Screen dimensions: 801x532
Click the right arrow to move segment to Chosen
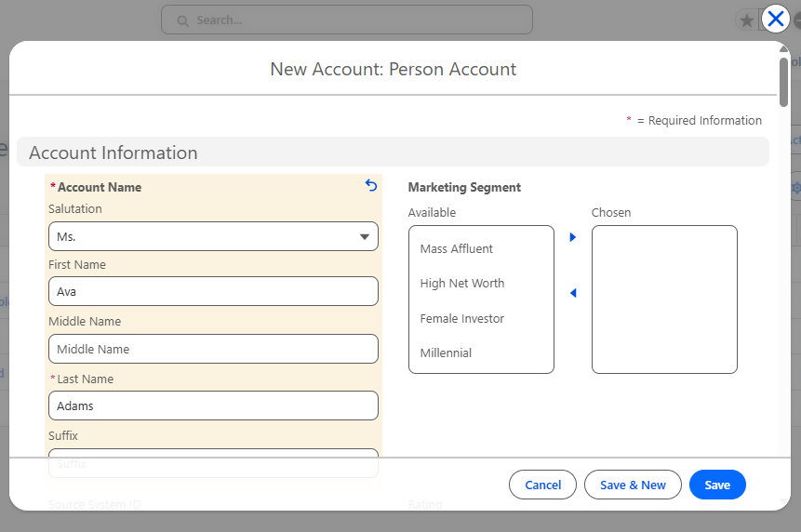(572, 237)
